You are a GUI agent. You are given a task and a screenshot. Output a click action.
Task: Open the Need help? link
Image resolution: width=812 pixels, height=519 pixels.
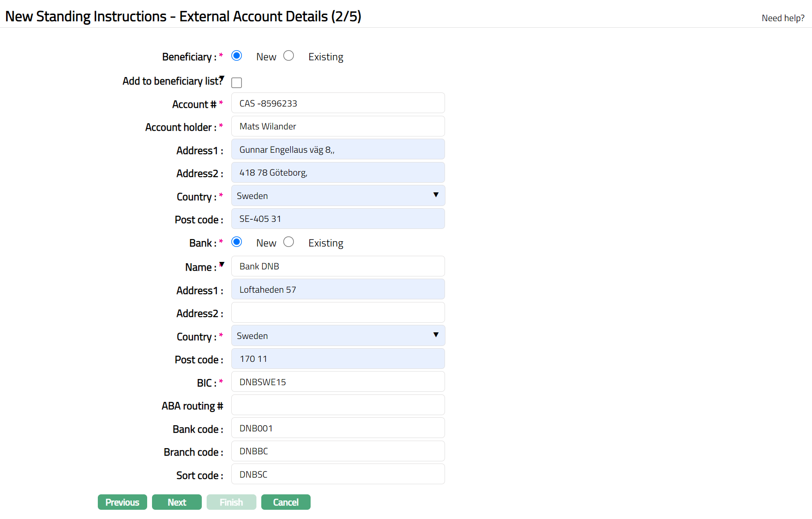coord(783,18)
